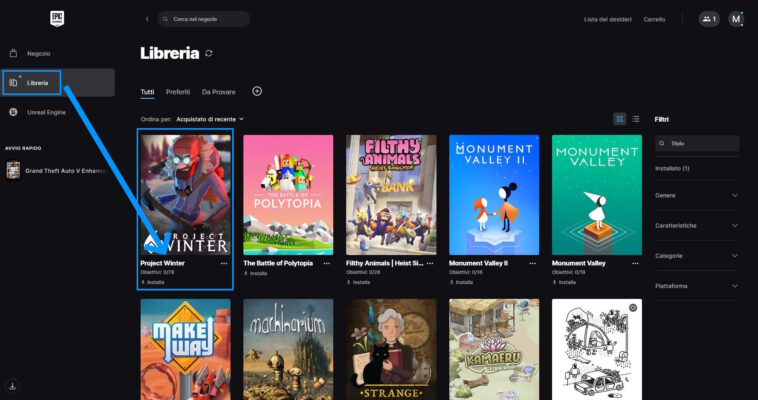Select the Libreria sidebar entry

click(x=58, y=83)
